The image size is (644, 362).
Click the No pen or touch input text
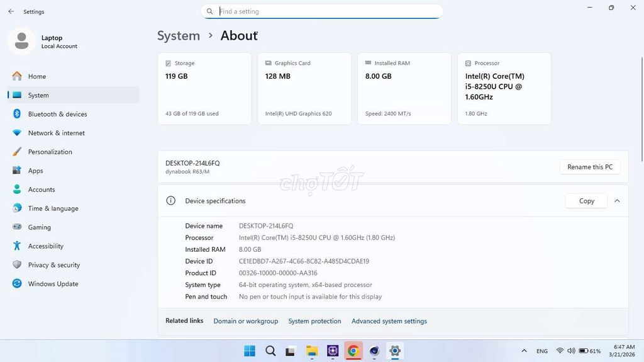coord(310,297)
